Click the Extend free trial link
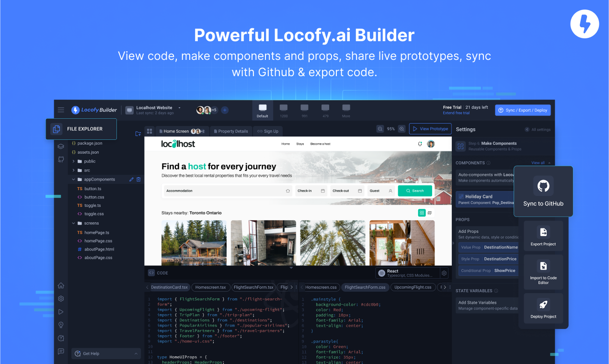This screenshot has height=364, width=609. coord(455,113)
